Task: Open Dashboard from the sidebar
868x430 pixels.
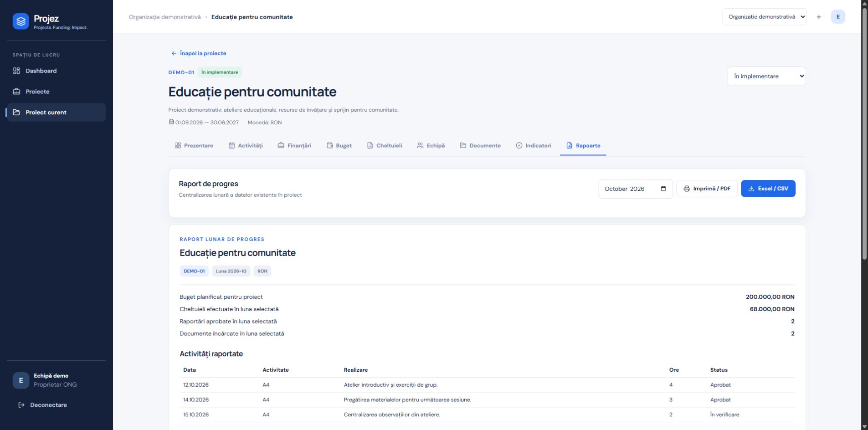Action: [x=56, y=71]
